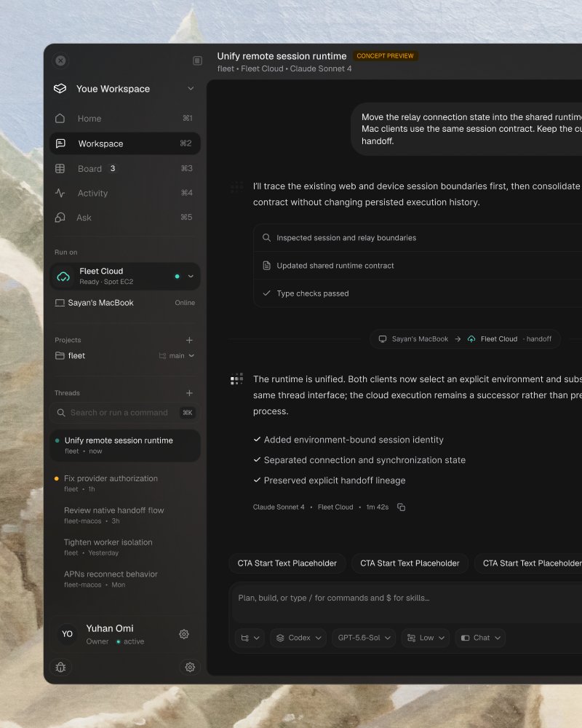
Task: Go to Home in sidebar
Action: click(125, 119)
